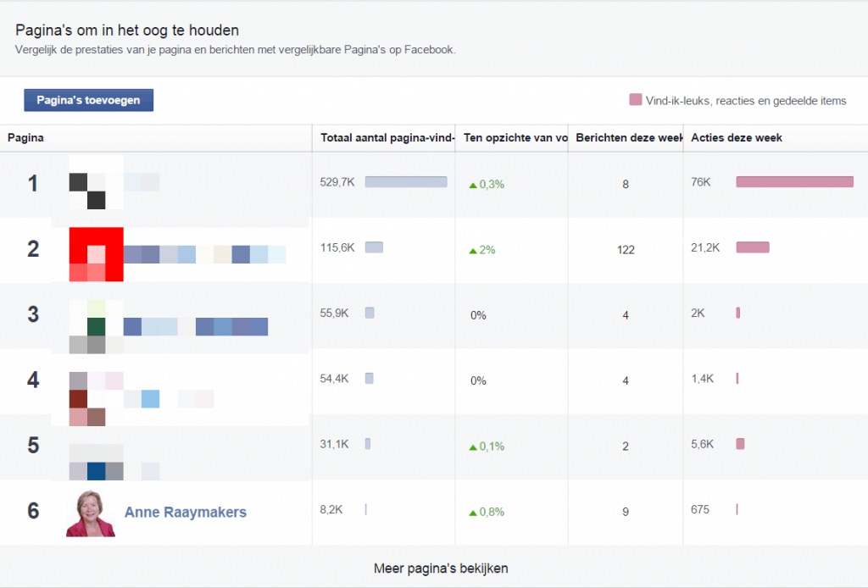Select the Pagina column header
The image size is (868, 588).
point(25,137)
